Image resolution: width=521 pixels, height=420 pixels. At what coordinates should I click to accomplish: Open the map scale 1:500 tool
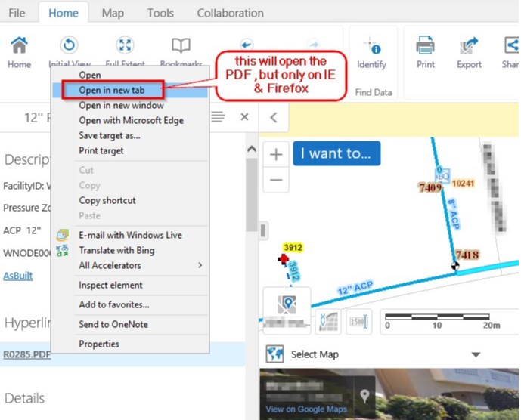coord(359,321)
